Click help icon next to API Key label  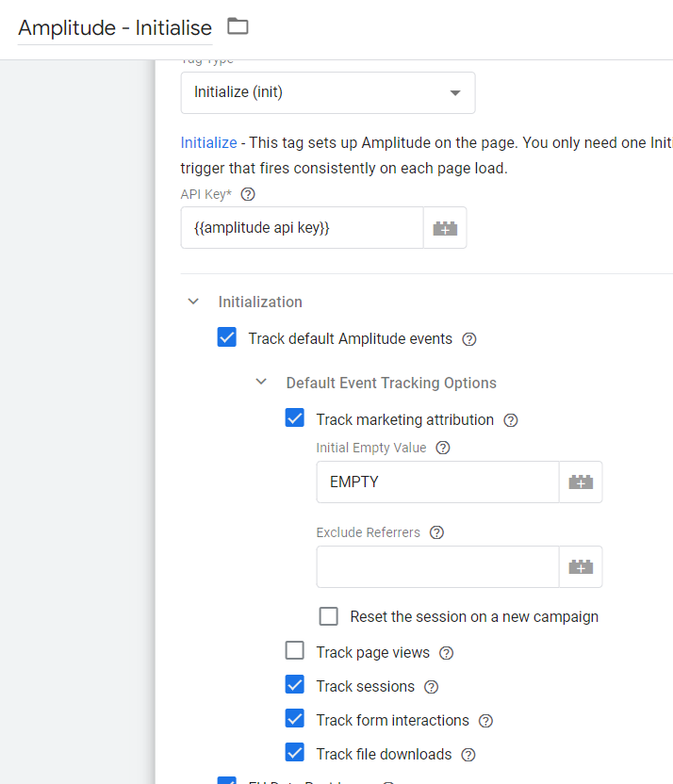pyautogui.click(x=248, y=195)
